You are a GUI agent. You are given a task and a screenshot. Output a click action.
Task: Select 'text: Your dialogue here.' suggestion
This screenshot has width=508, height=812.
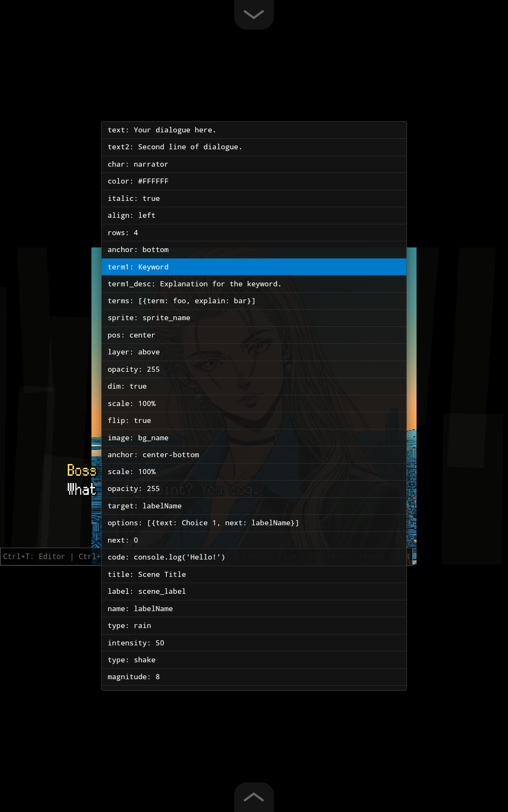point(254,130)
